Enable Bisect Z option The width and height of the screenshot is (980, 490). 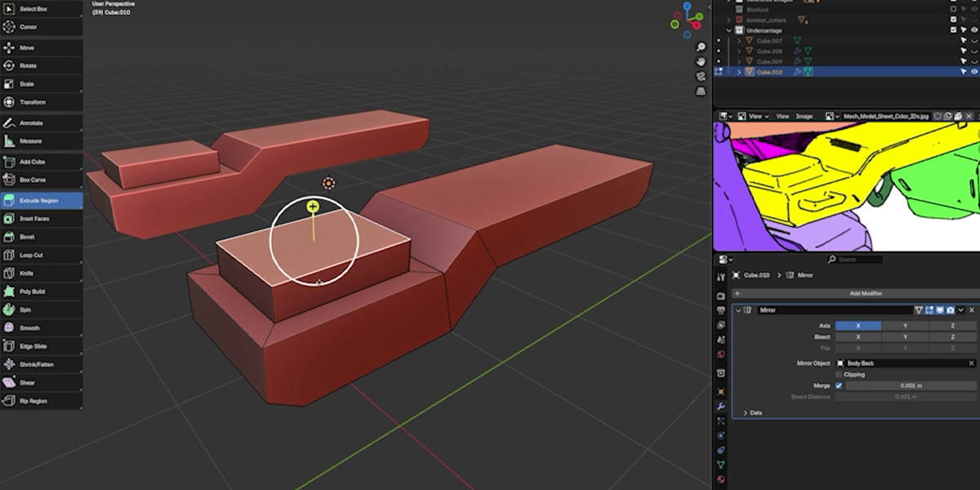pyautogui.click(x=953, y=336)
